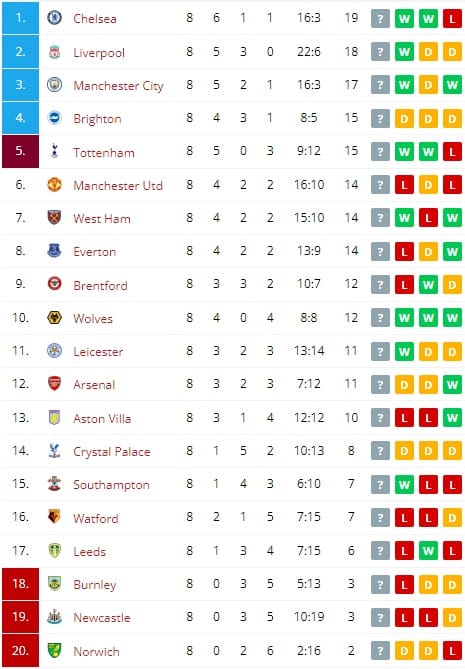Click the Newcastle club crest icon
465x669 pixels.
click(x=54, y=617)
